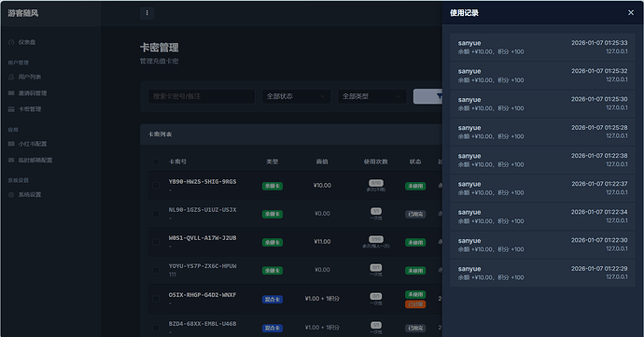Screen dimensions: 644x337
Task: Click the 余额卡 tag in the YB90-HW2S row
Action: pyautogui.click(x=273, y=186)
